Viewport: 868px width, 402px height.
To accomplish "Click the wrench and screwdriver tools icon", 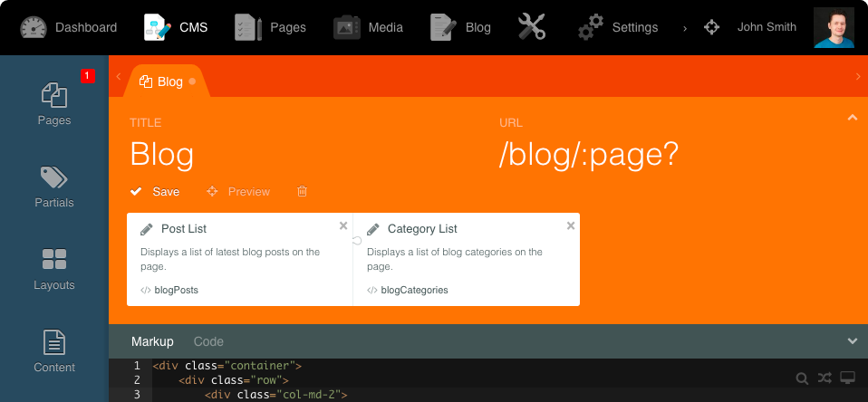I will click(532, 27).
